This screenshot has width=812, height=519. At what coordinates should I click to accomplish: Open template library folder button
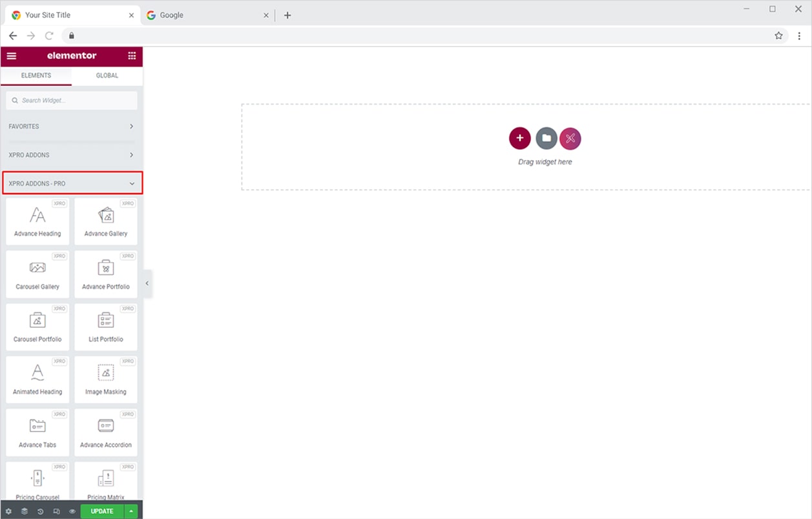547,138
